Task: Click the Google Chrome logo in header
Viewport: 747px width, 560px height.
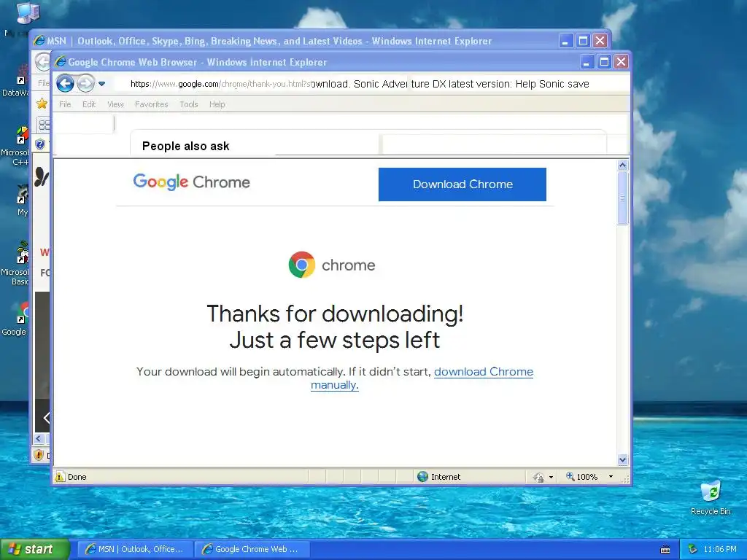Action: click(192, 182)
